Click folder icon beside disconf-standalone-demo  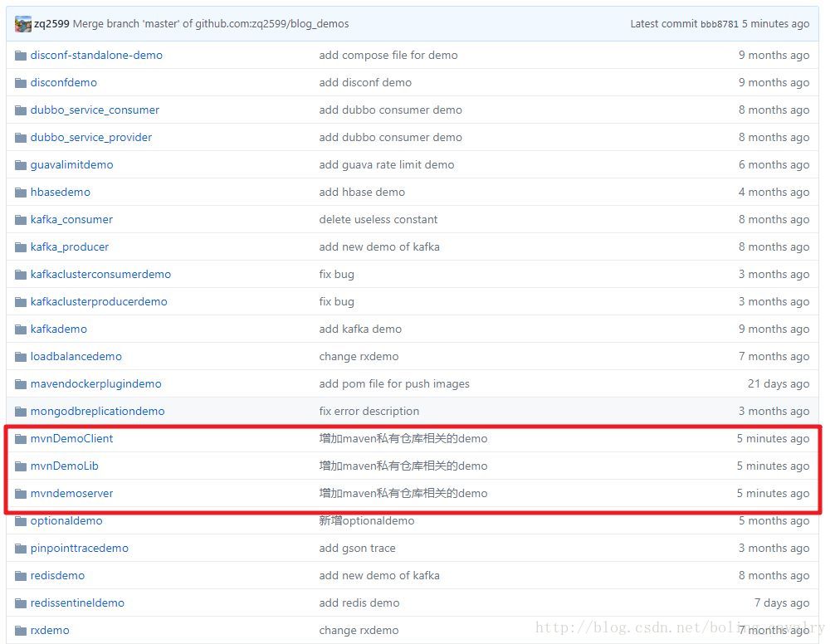point(21,56)
